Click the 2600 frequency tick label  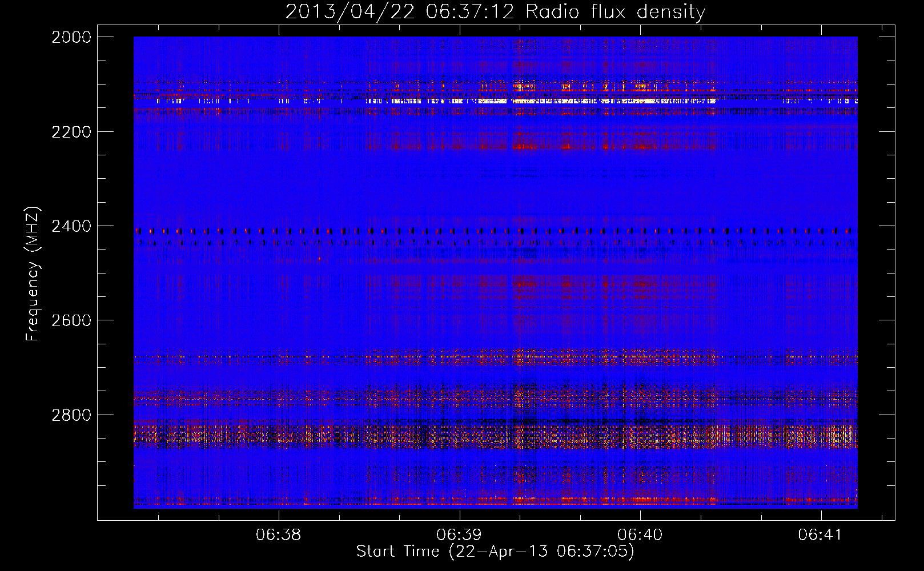71,320
